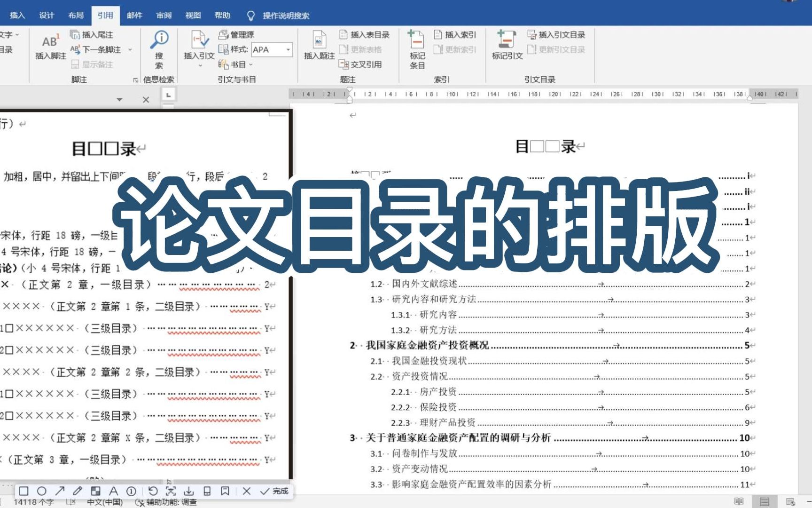Switch to Print Layout view in status bar
This screenshot has width=812, height=508.
click(765, 501)
